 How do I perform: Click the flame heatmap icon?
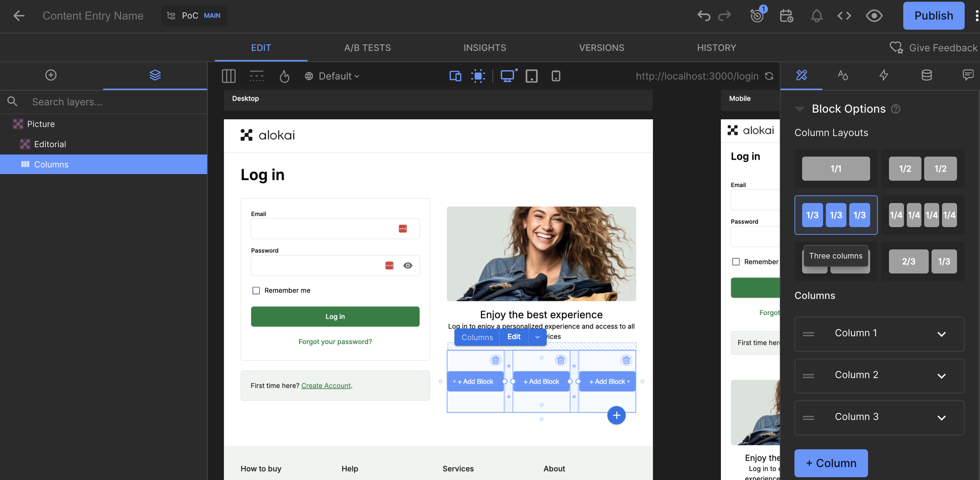284,76
